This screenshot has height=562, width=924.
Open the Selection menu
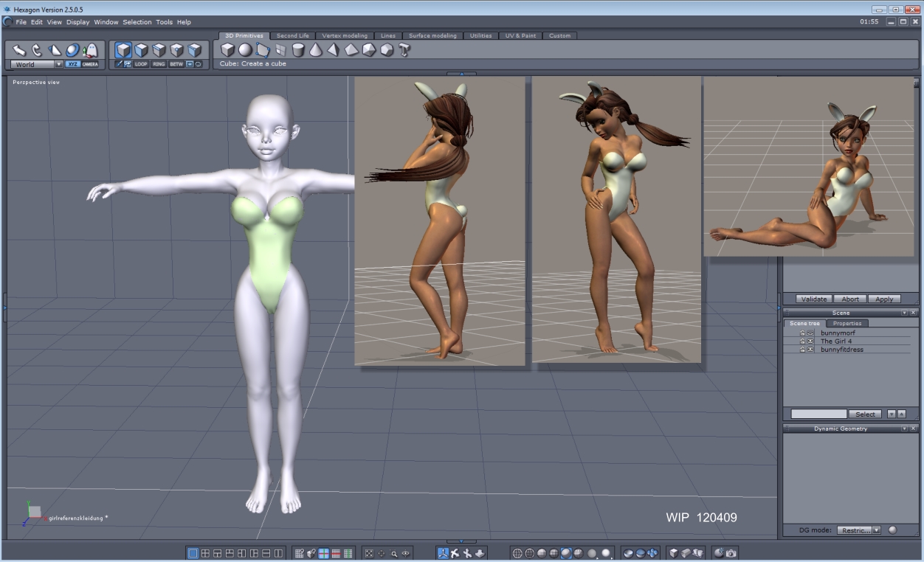point(137,22)
